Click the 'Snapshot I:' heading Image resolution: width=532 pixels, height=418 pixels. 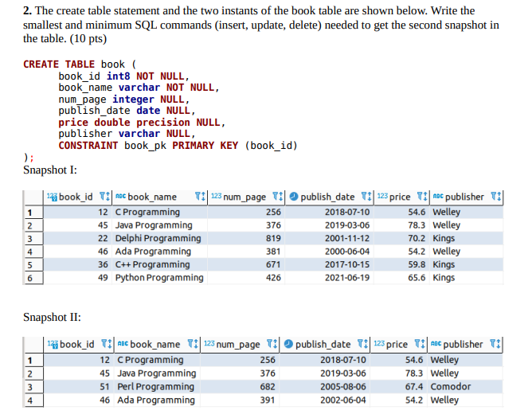[50, 170]
